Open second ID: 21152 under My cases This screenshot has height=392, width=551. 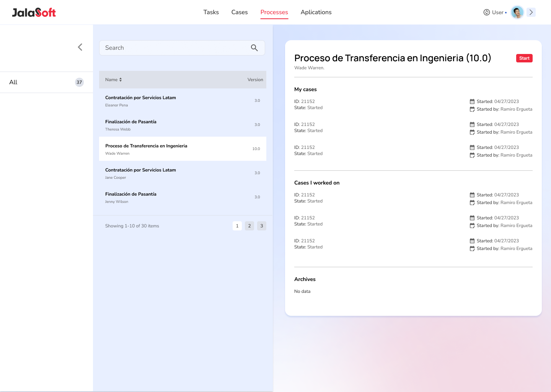(305, 124)
